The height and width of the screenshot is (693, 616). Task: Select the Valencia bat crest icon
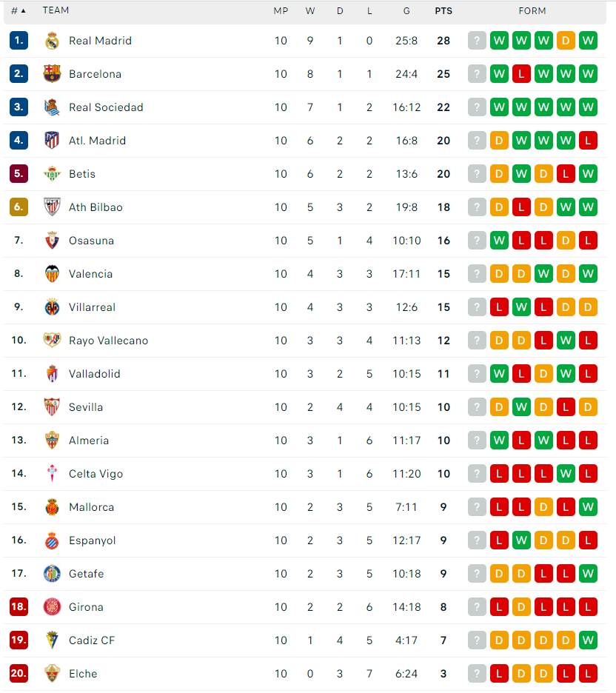click(x=52, y=274)
